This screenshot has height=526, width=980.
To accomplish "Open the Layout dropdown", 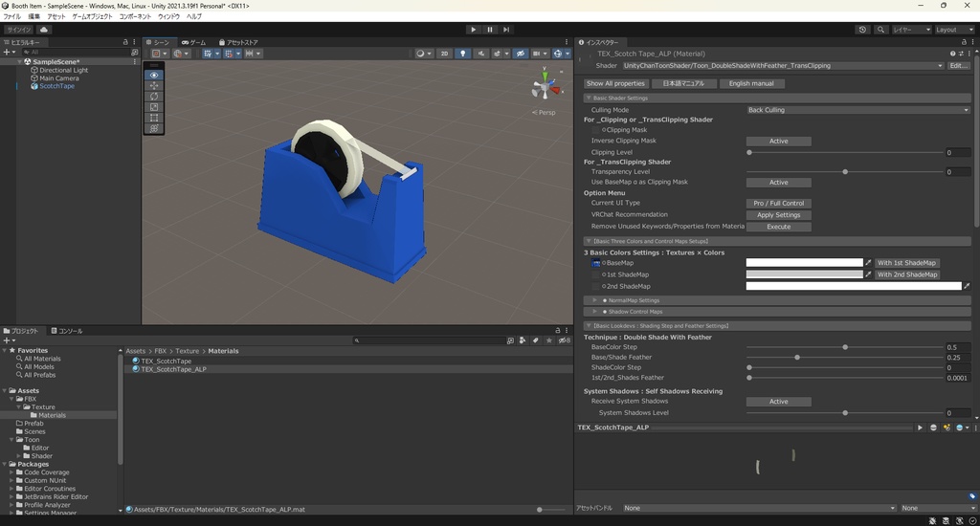I will [954, 30].
